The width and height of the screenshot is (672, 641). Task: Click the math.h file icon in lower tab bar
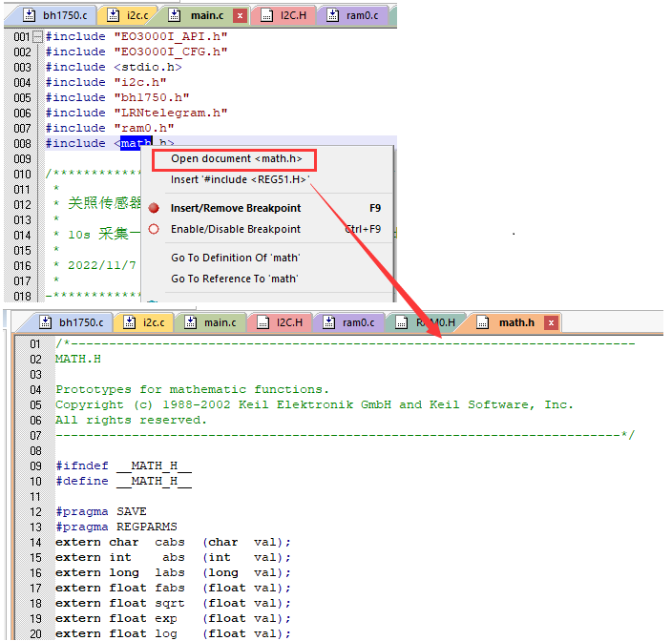(483, 322)
